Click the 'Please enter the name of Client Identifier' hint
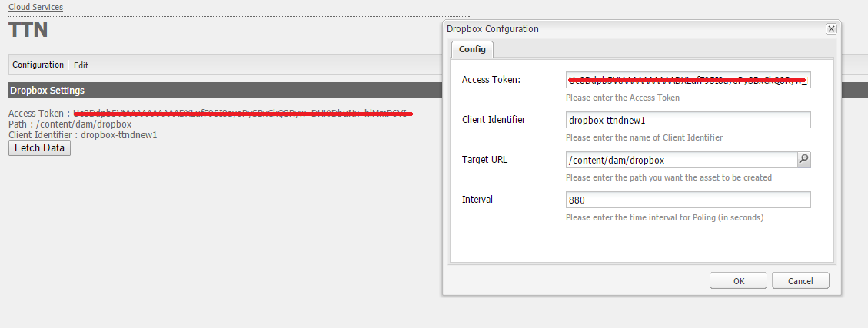 [644, 137]
